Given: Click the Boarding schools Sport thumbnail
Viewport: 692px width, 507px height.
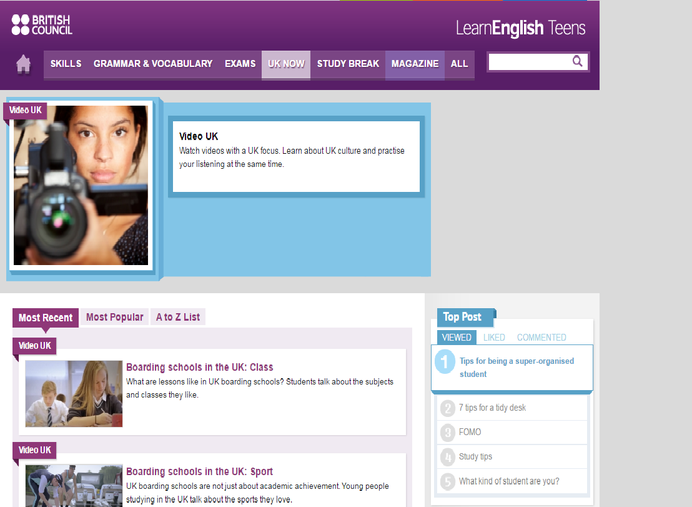Looking at the screenshot, I should pos(74,485).
